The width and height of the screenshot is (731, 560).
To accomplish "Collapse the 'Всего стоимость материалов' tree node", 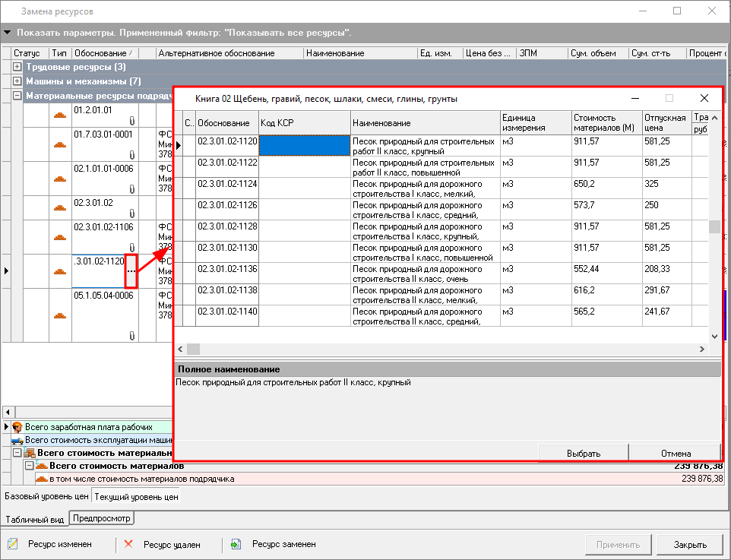I will (30, 466).
